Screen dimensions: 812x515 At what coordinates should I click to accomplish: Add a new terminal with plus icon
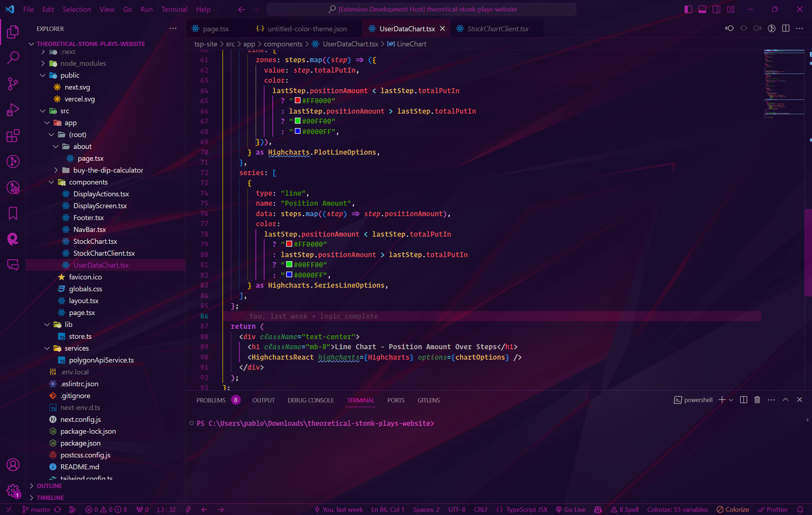click(722, 400)
